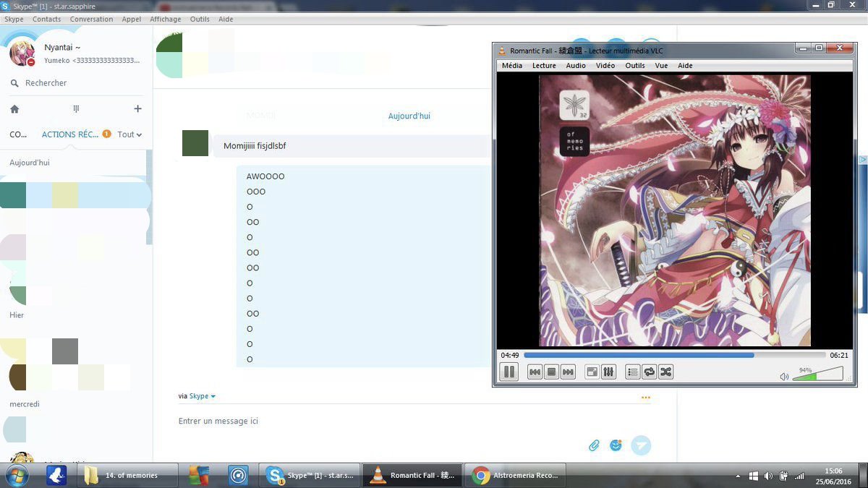This screenshot has height=488, width=868.
Task: Attach a file with paperclip icon
Action: (594, 445)
